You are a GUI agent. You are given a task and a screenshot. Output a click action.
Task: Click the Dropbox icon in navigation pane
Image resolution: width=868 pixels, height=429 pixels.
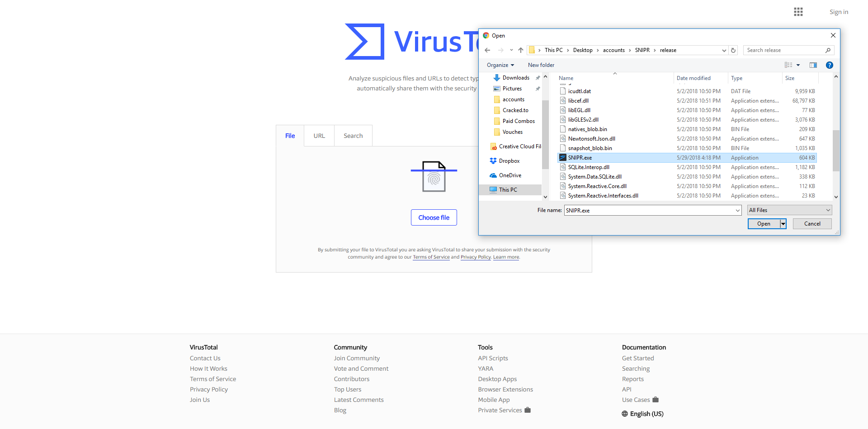pyautogui.click(x=493, y=161)
